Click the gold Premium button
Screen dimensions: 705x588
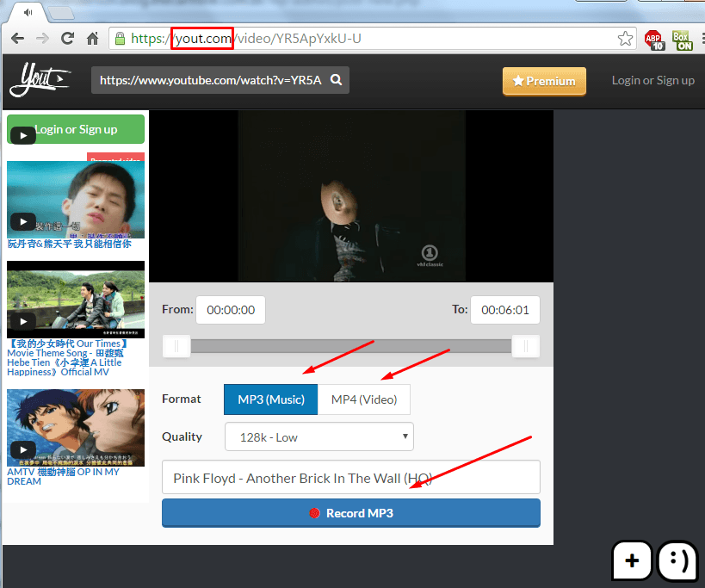pyautogui.click(x=544, y=82)
